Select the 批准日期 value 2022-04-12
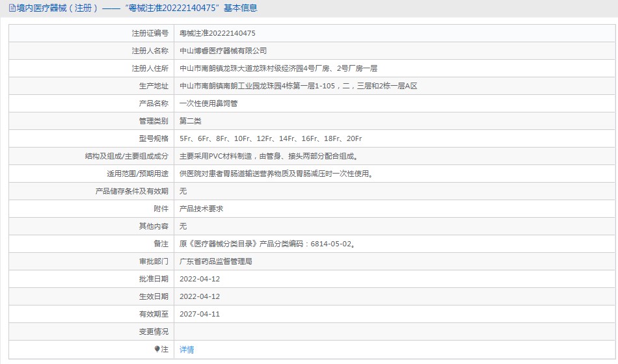This screenshot has width=618, height=364. [x=200, y=279]
